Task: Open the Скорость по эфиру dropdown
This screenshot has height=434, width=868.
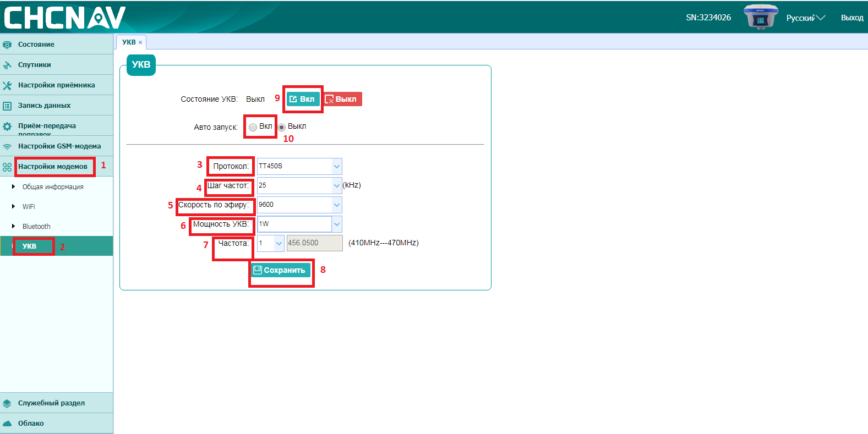Action: (x=337, y=205)
